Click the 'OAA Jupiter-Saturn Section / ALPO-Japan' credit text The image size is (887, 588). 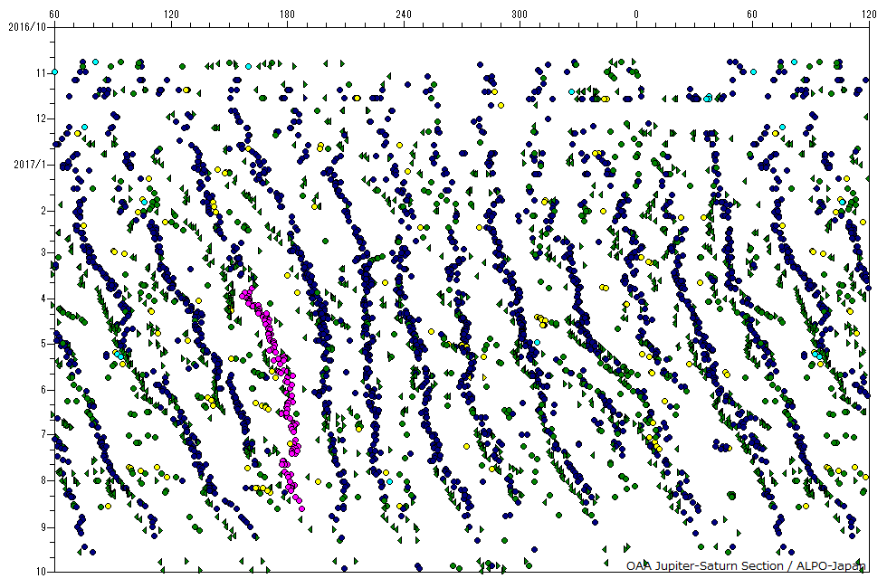[x=746, y=565]
